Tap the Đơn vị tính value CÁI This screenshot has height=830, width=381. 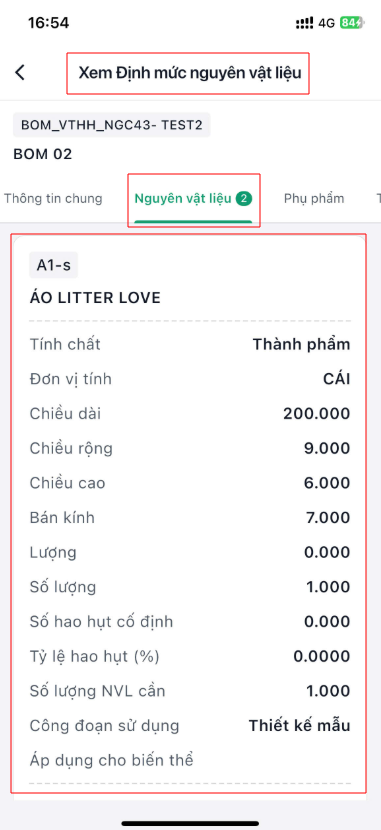pyautogui.click(x=337, y=379)
